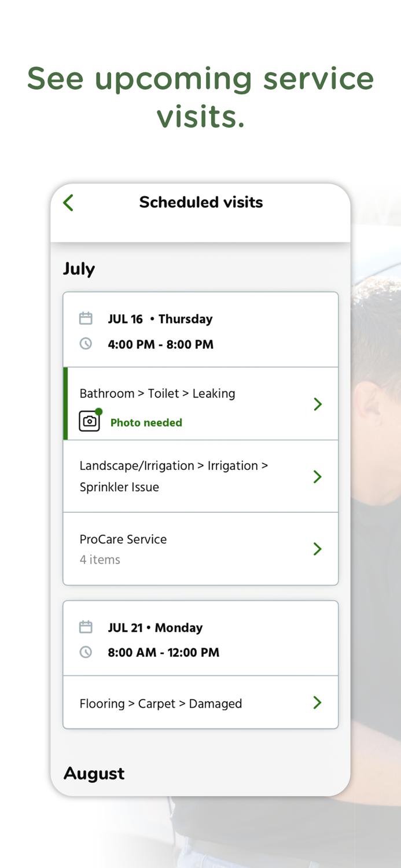Tap the Scheduled visits title

201,203
